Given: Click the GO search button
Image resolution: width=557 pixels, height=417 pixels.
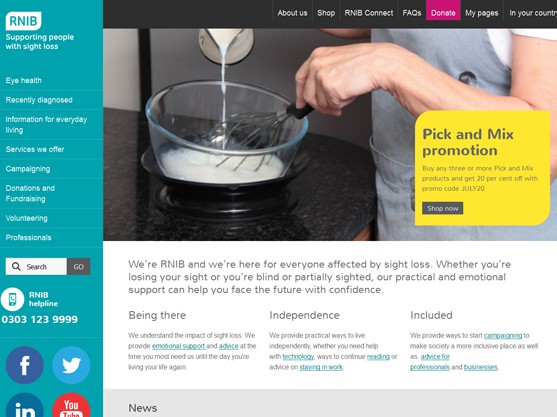Looking at the screenshot, I should pyautogui.click(x=79, y=266).
